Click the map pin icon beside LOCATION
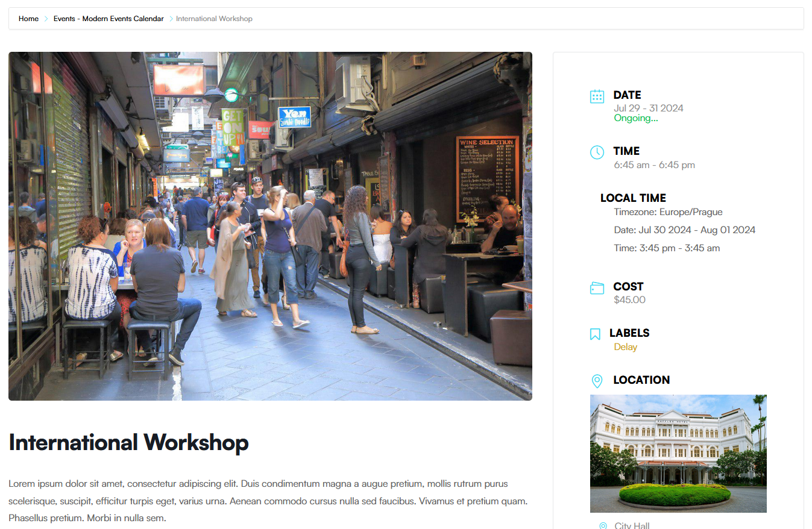 (x=597, y=381)
